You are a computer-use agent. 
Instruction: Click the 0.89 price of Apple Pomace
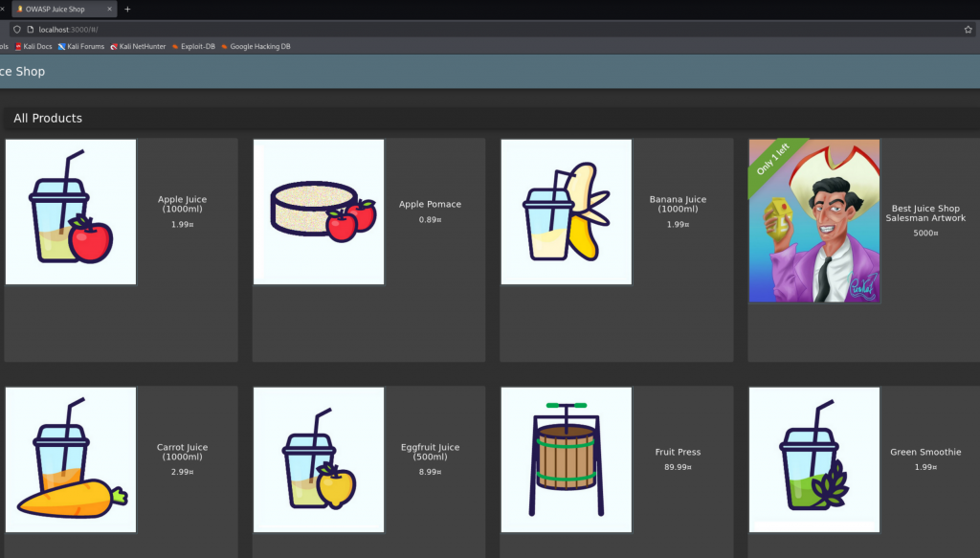(430, 220)
